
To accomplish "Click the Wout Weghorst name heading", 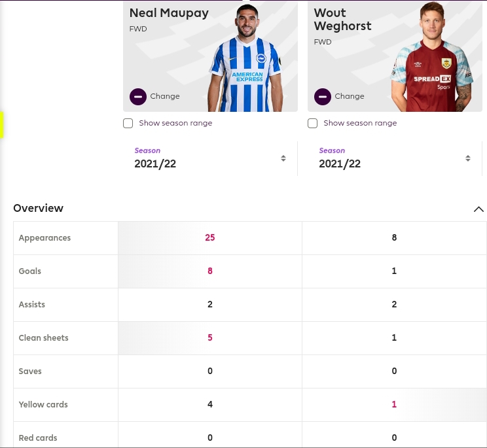I will (x=342, y=19).
